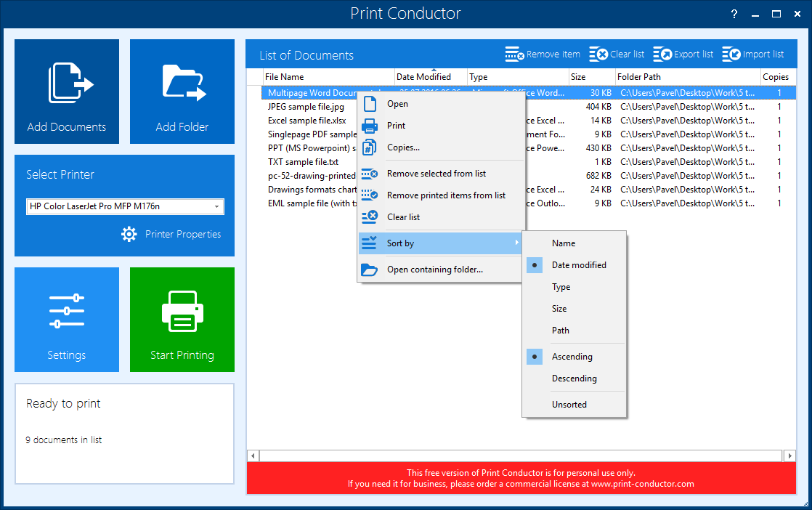Image resolution: width=812 pixels, height=510 pixels.
Task: Click the scrollbar right arrow
Action: tap(789, 456)
